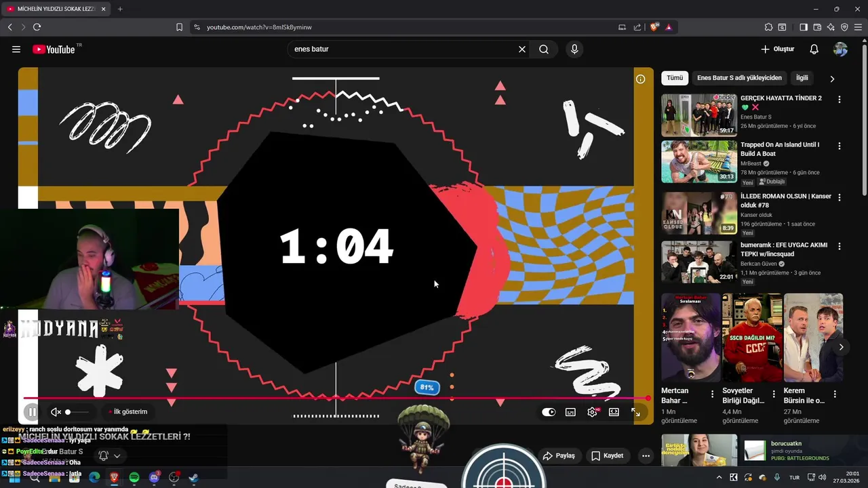Open Brave main menu

point(858,27)
